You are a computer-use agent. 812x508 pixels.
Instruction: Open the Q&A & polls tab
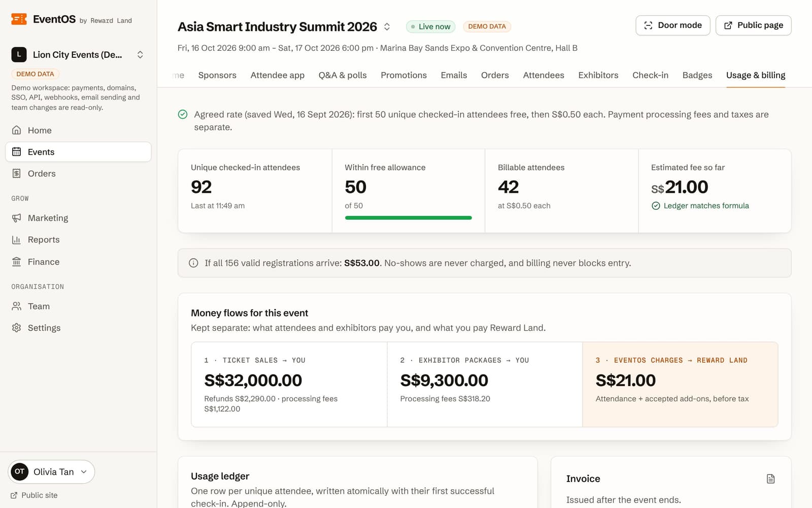343,75
